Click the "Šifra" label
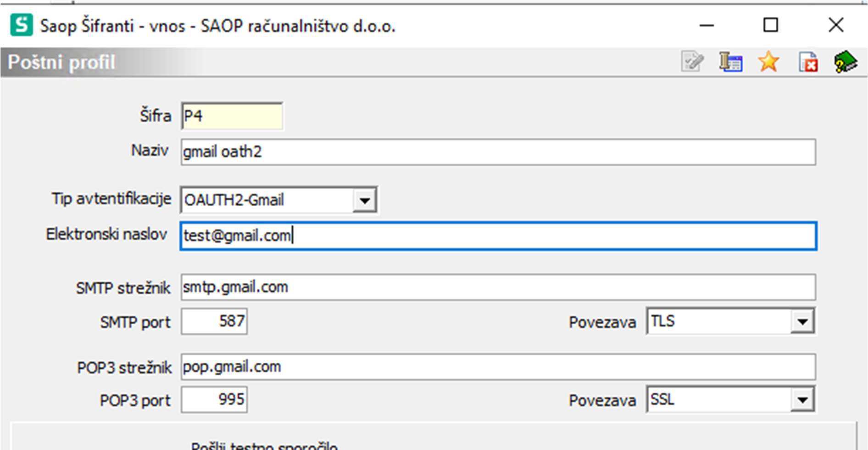The image size is (868, 450). coord(156,115)
